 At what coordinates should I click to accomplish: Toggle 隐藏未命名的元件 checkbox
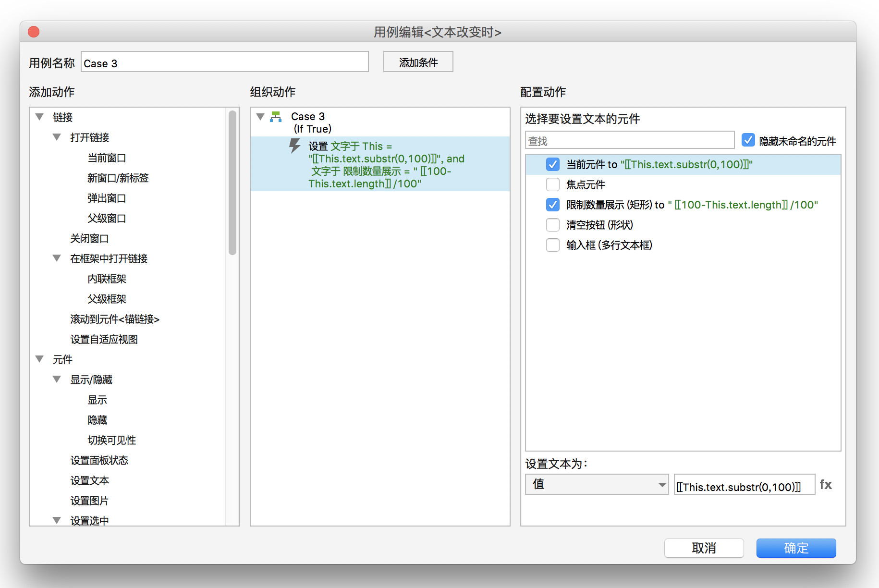point(748,140)
